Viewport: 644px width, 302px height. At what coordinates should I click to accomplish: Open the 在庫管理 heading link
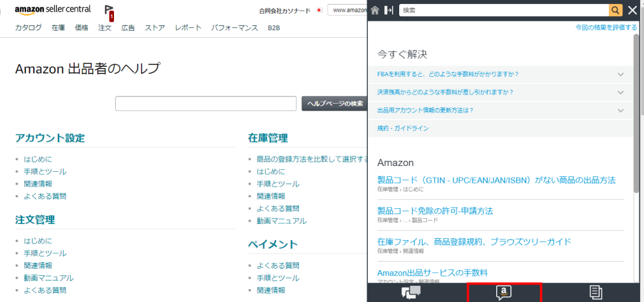point(268,138)
